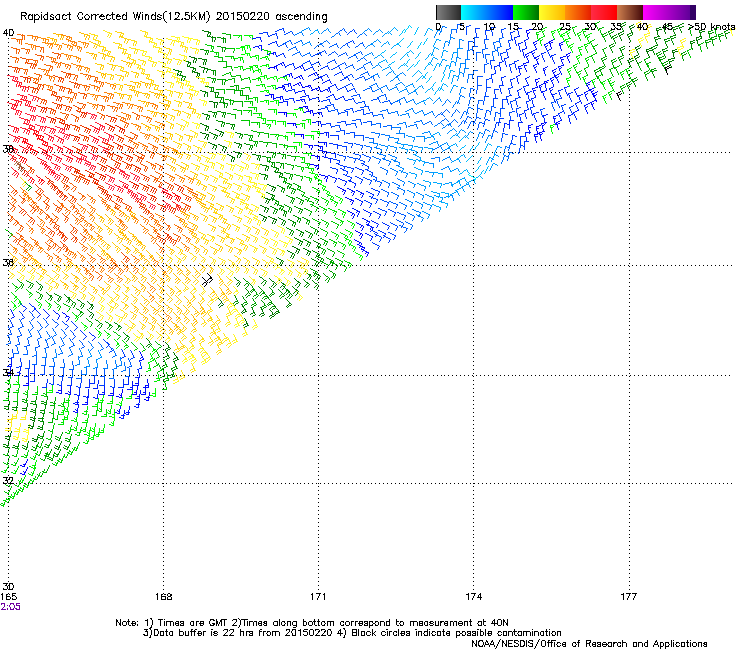Click the '>50 knots' legend label
Viewport: 740px width, 650px height.
tap(712, 26)
